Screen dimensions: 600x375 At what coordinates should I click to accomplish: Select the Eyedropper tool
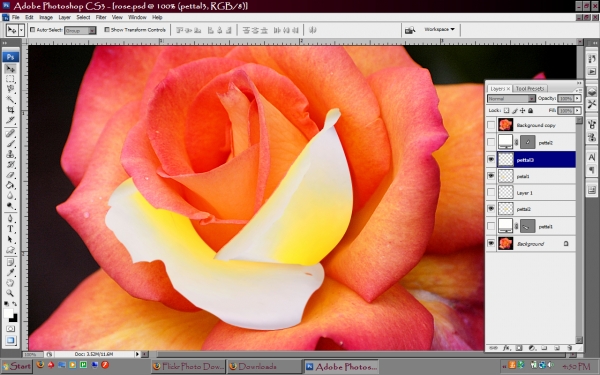point(10,273)
